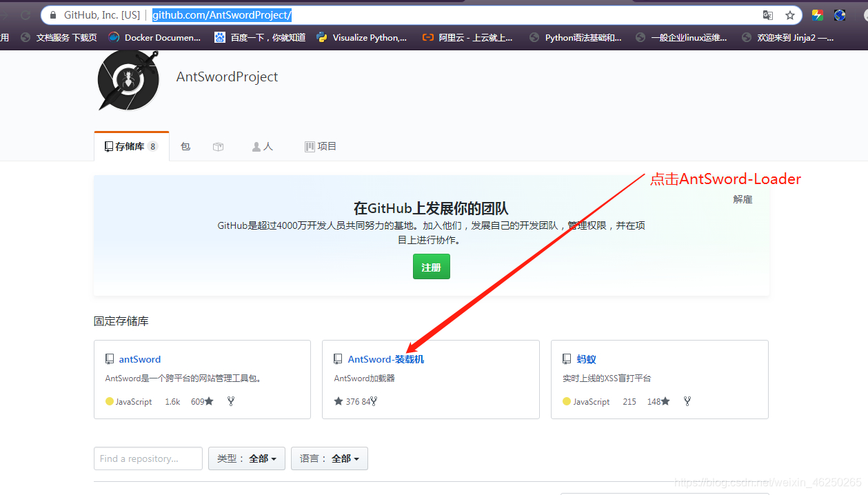This screenshot has width=868, height=495.
Task: Click the AntSwordProject organization avatar
Action: pyautogui.click(x=127, y=80)
